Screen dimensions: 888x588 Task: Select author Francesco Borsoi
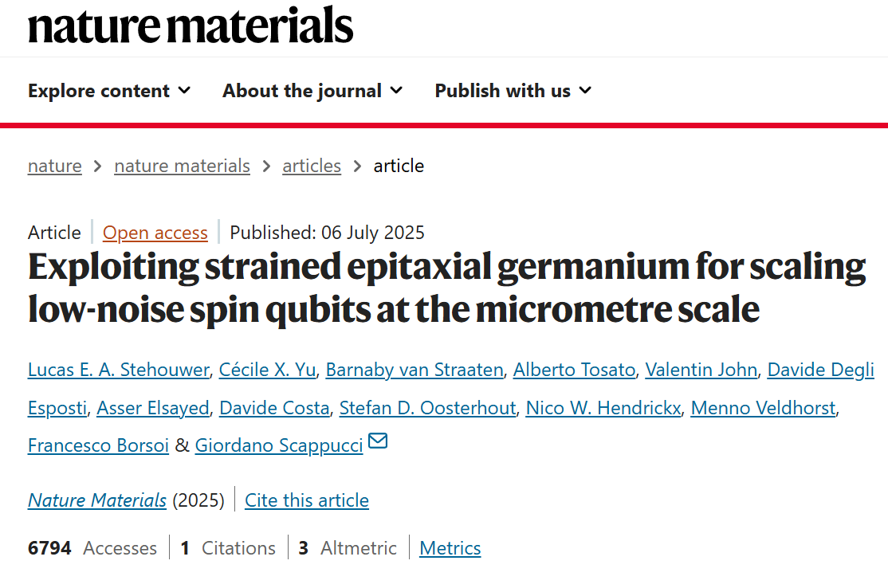pyautogui.click(x=98, y=446)
